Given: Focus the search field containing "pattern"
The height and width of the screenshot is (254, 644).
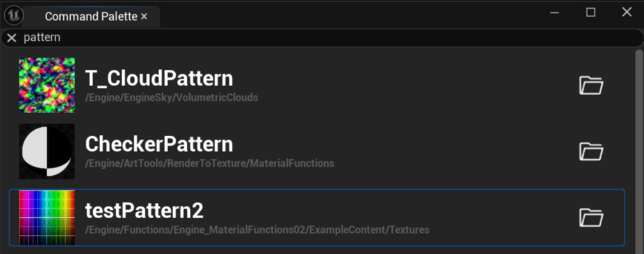Looking at the screenshot, I should pyautogui.click(x=302, y=38).
